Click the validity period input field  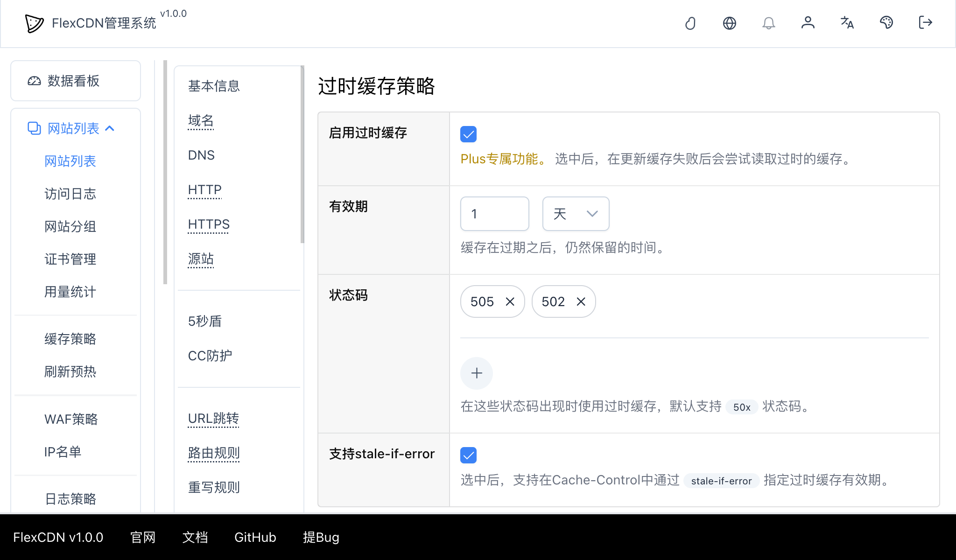tap(494, 214)
